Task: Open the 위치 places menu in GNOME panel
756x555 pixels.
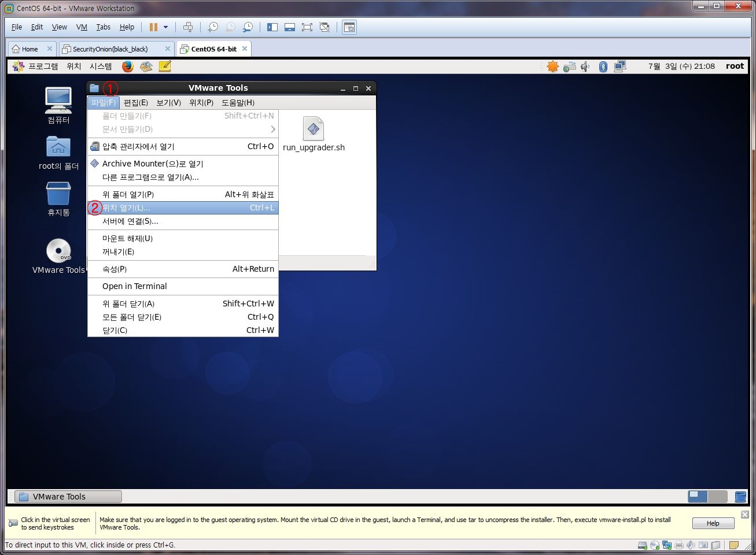Action: point(74,66)
